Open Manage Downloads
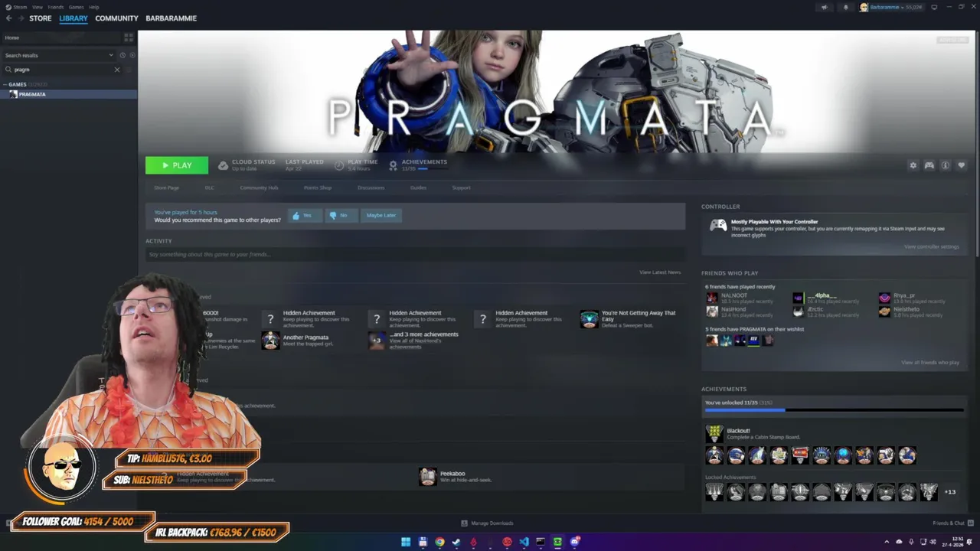The image size is (980, 551). pos(487,523)
